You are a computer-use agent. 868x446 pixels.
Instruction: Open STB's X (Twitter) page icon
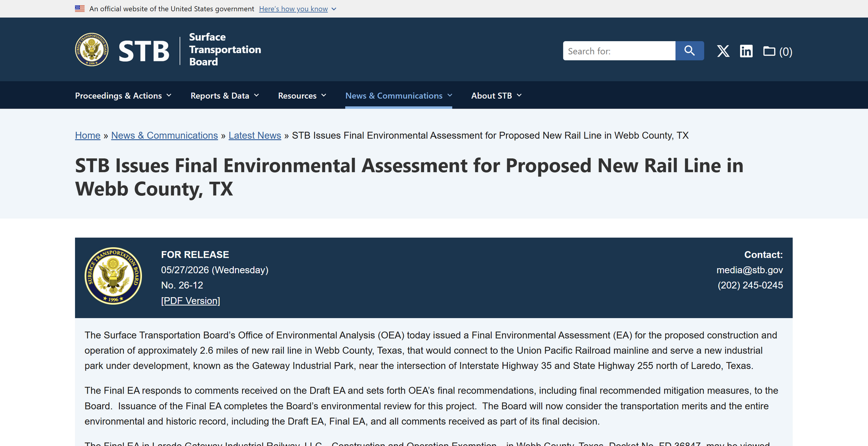pyautogui.click(x=723, y=51)
